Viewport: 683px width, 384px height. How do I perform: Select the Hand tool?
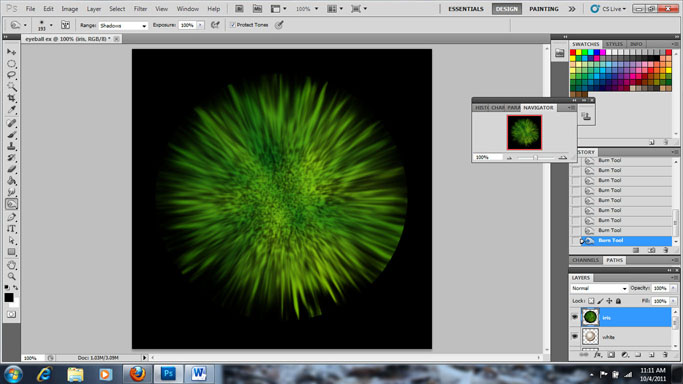point(11,265)
